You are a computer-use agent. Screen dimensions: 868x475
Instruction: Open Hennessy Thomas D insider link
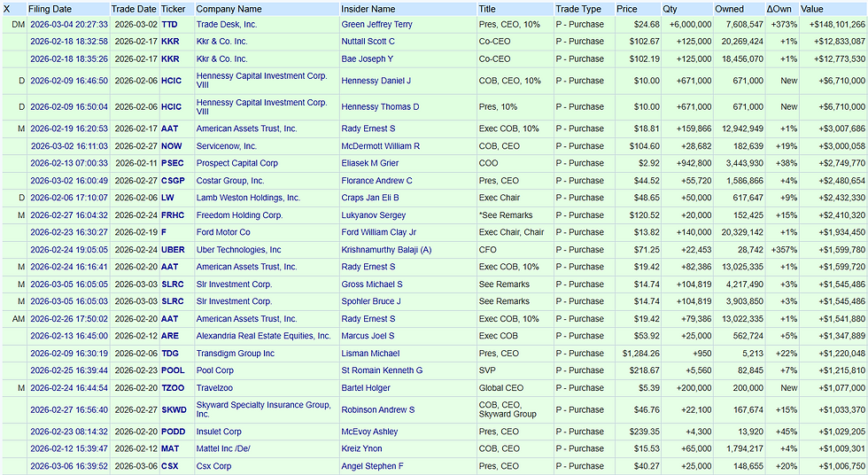pos(380,107)
